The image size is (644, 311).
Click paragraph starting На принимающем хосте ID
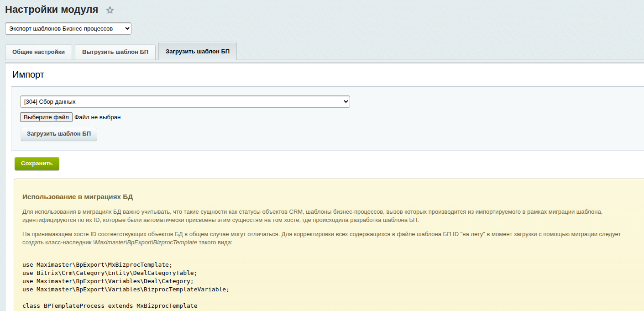click(322, 238)
